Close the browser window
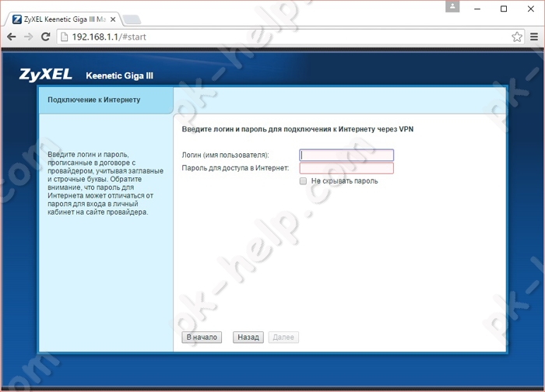Screen dimensions: 545x392 pos(531,9)
